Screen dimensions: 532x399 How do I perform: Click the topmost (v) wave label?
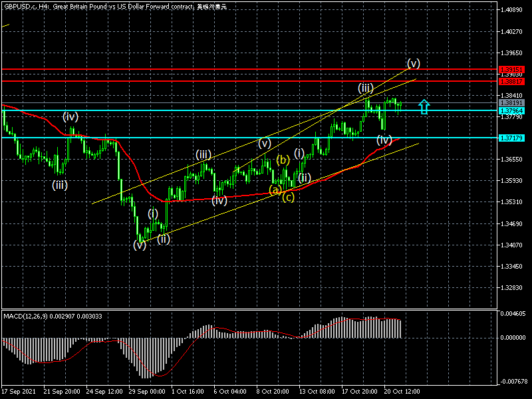(414, 63)
